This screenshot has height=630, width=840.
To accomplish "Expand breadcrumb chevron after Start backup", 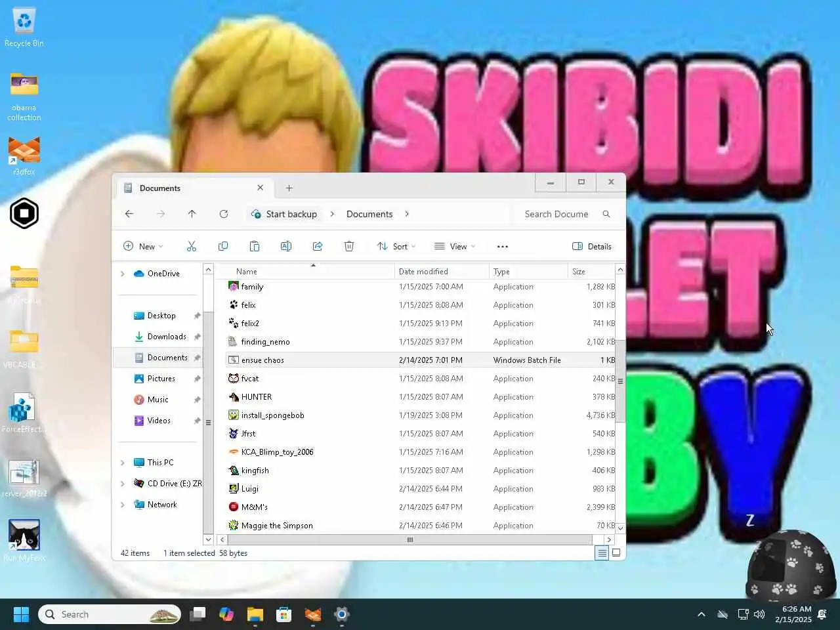I will click(332, 214).
